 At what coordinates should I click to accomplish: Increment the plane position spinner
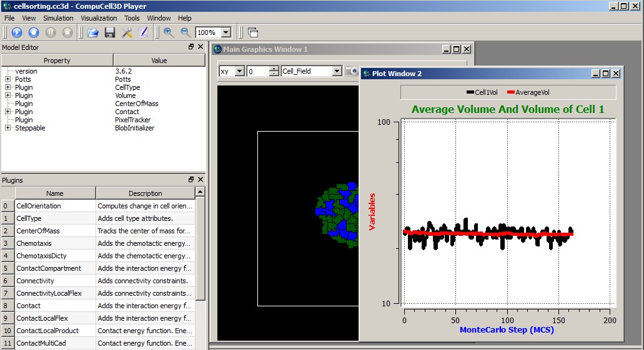[274, 69]
